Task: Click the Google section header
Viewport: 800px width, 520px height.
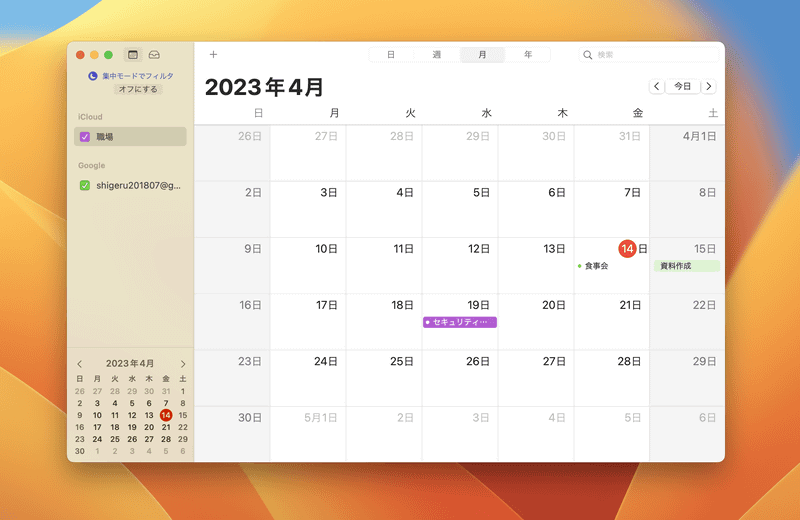Action: [92, 165]
